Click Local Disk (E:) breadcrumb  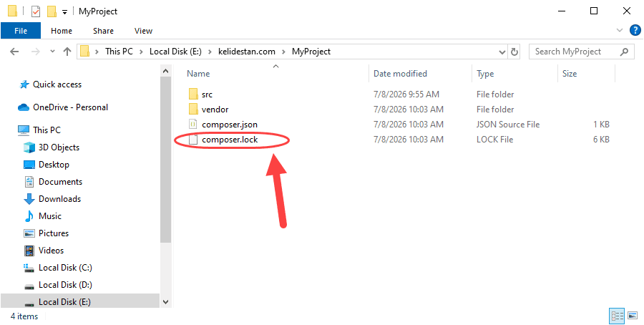tap(175, 52)
